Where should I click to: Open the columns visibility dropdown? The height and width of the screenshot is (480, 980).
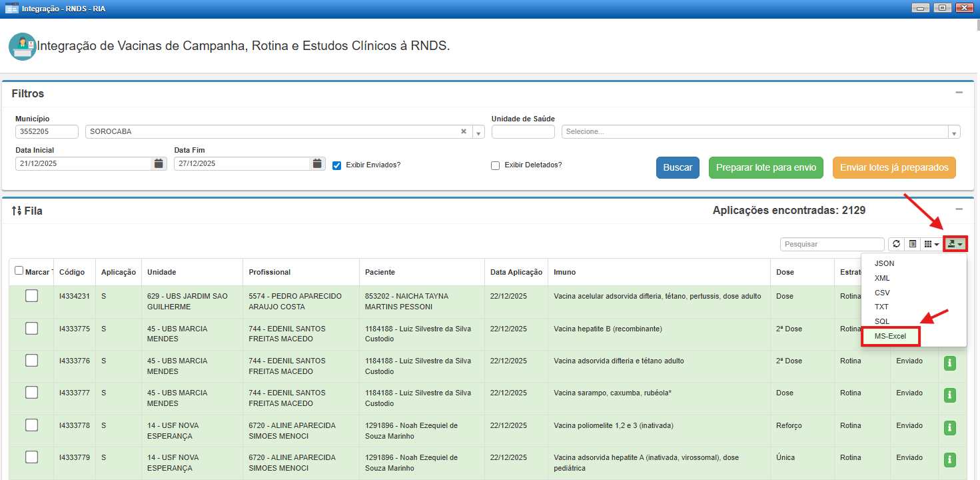[931, 245]
